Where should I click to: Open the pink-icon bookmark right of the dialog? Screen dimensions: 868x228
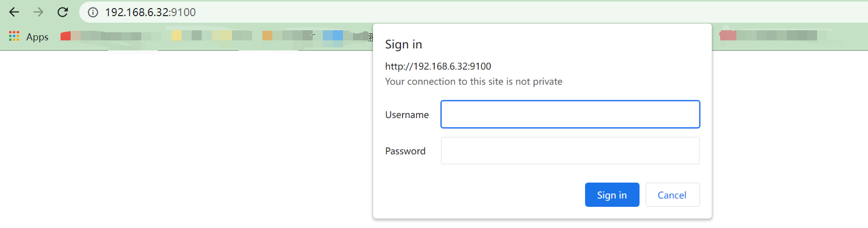point(727,35)
